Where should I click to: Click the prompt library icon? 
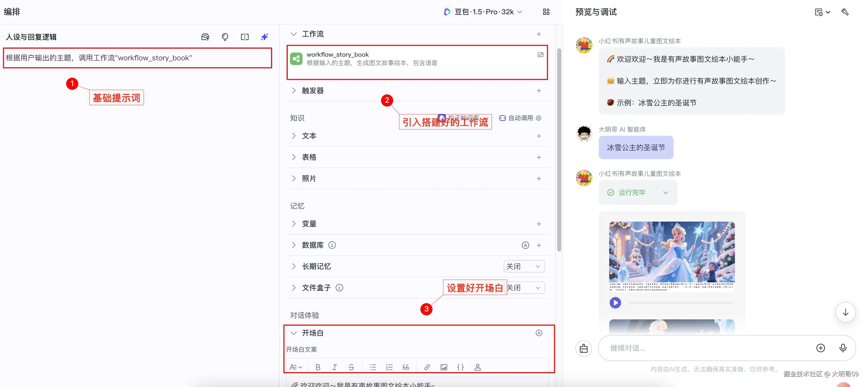[205, 37]
